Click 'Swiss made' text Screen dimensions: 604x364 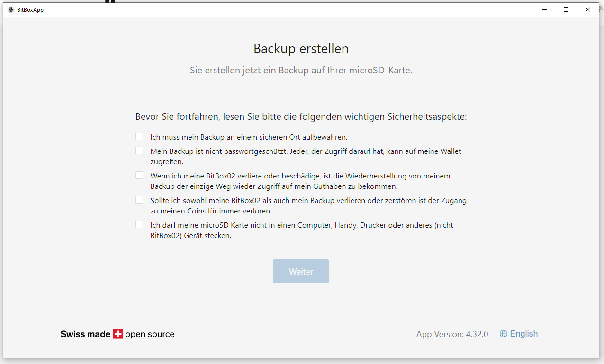pyautogui.click(x=85, y=334)
